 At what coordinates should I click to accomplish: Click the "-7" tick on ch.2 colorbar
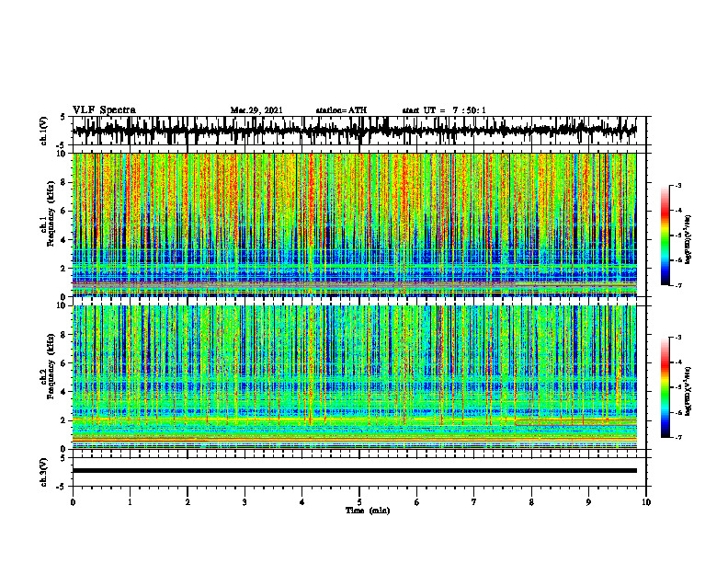[678, 437]
